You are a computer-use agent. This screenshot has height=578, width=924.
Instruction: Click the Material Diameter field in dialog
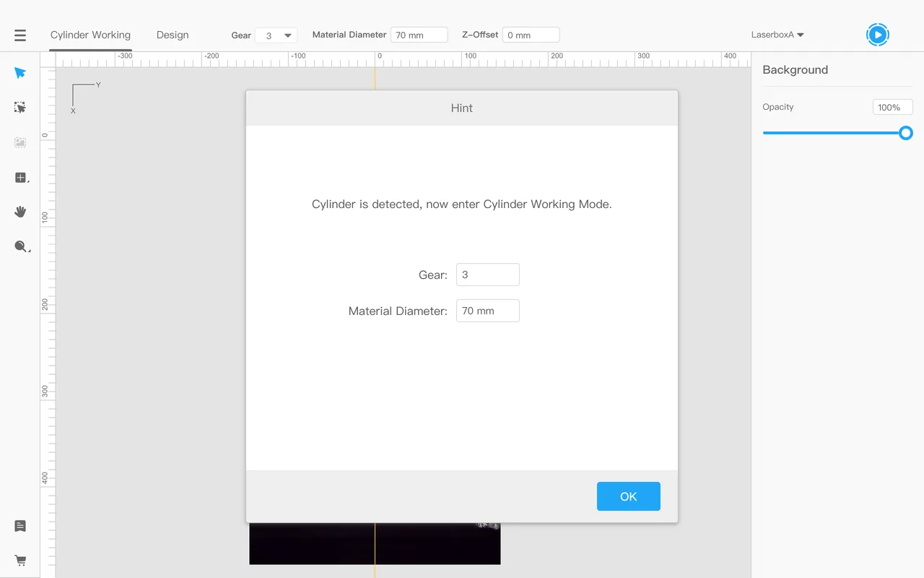tap(488, 311)
